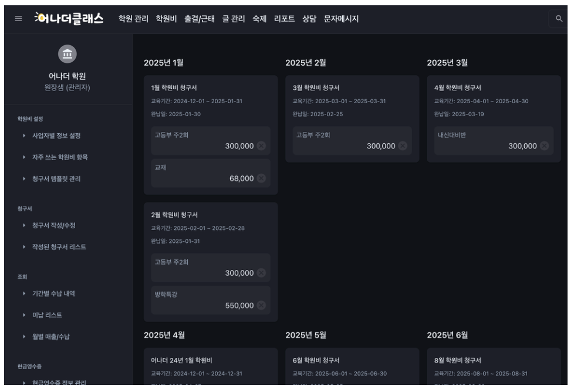Viewport: 574px width, 392px height.
Task: Go to 작성된 청구서 리스트
Action: tap(59, 247)
